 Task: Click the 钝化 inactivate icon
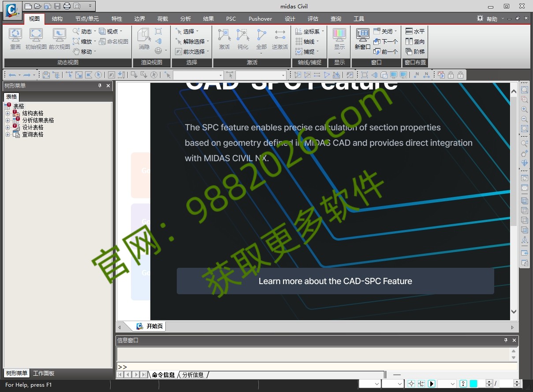click(243, 35)
